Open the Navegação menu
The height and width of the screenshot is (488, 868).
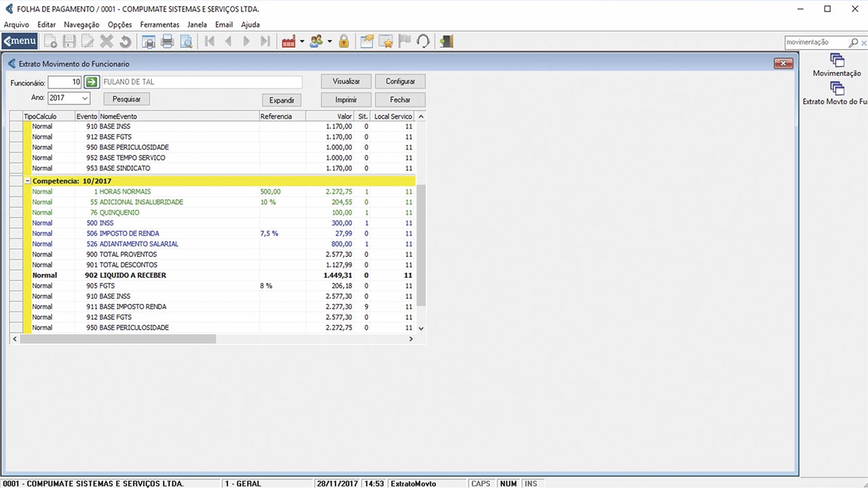[81, 24]
